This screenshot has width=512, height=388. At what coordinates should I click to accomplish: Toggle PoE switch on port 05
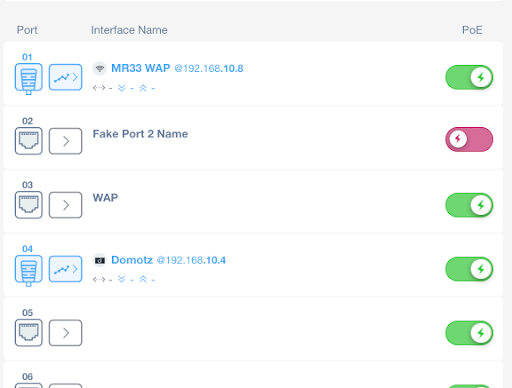469,333
